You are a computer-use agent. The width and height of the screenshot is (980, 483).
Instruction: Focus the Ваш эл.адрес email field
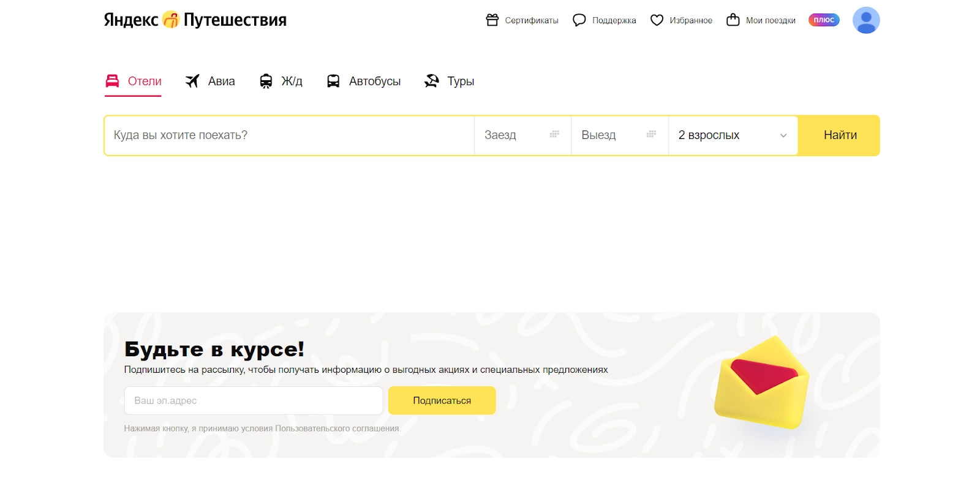254,400
